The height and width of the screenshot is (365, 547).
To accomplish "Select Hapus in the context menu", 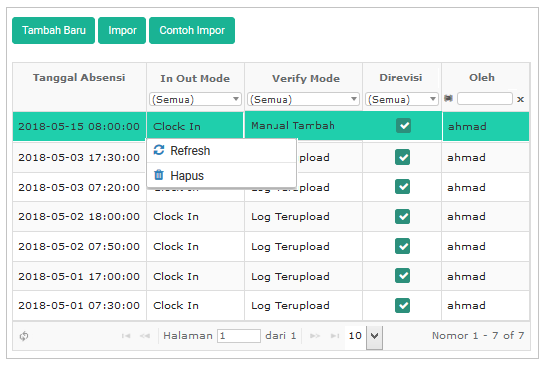I will click(222, 175).
